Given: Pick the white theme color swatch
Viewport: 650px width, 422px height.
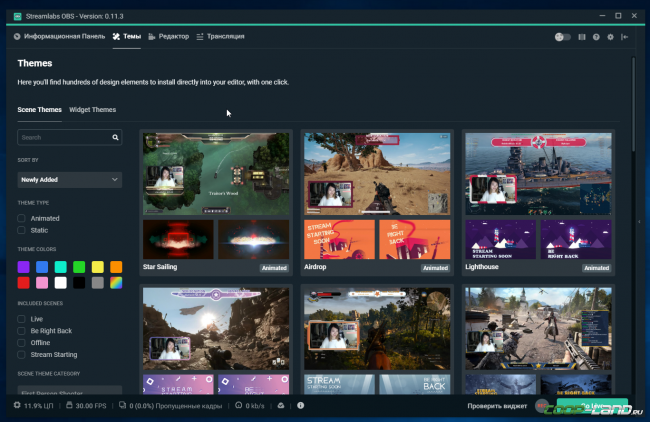Looking at the screenshot, I should (61, 283).
